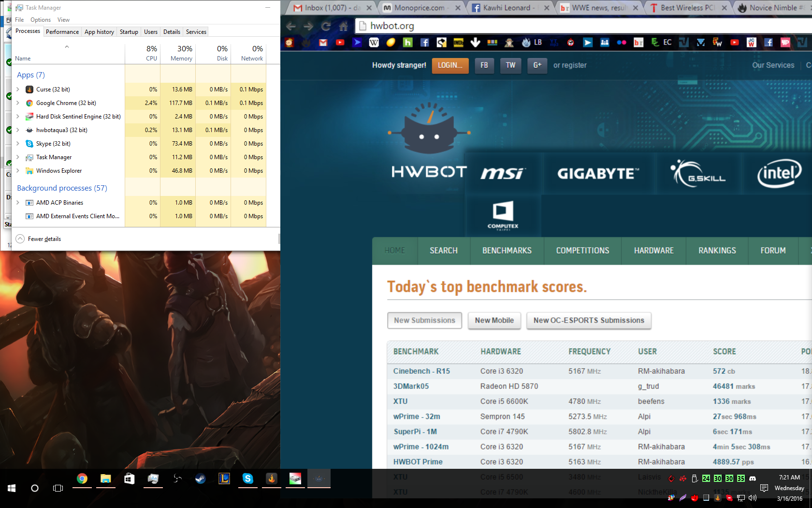Click Curse flame icon in taskbar
The height and width of the screenshot is (508, 812).
coord(272,478)
